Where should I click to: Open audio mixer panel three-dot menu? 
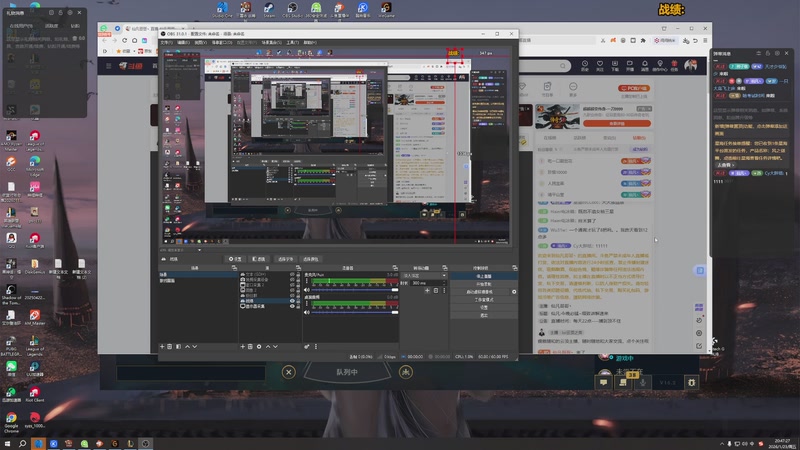[x=316, y=346]
